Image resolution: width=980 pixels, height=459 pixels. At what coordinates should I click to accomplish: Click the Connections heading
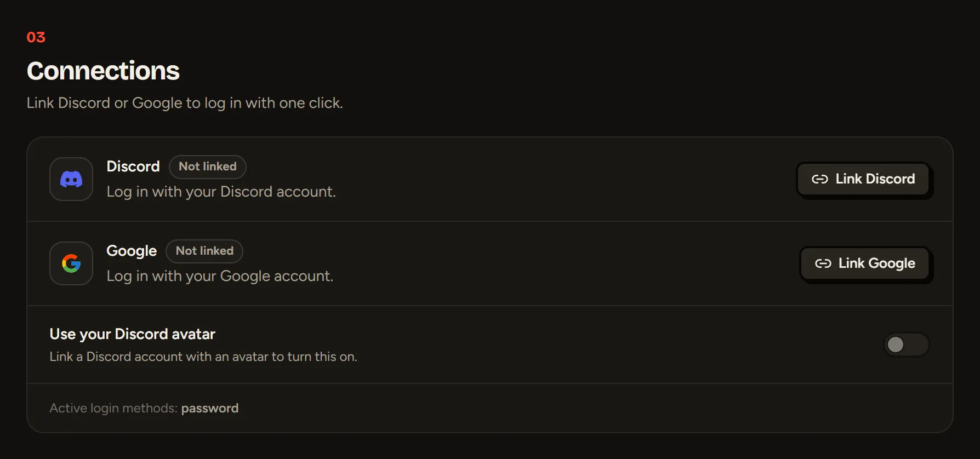[103, 71]
